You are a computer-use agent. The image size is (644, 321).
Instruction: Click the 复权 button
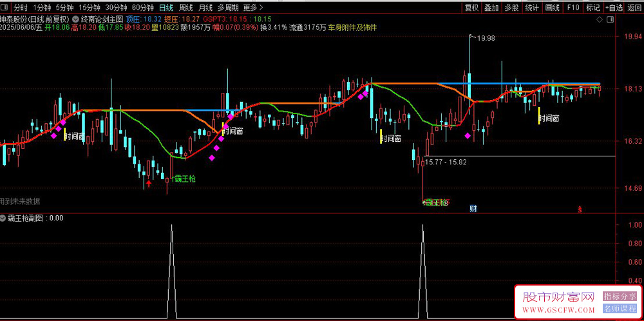(471, 7)
